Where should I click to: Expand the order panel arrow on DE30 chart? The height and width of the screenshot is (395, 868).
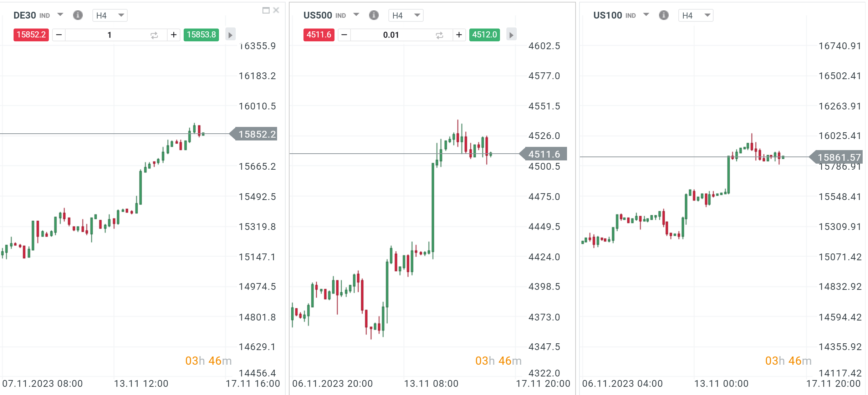coord(230,35)
